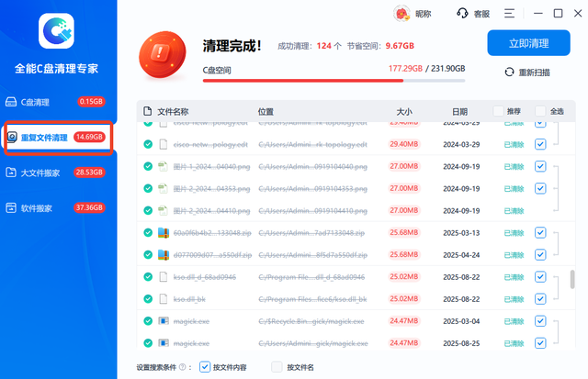588x379 pixels.
Task: Sort by the 日期 column header
Action: point(459,112)
